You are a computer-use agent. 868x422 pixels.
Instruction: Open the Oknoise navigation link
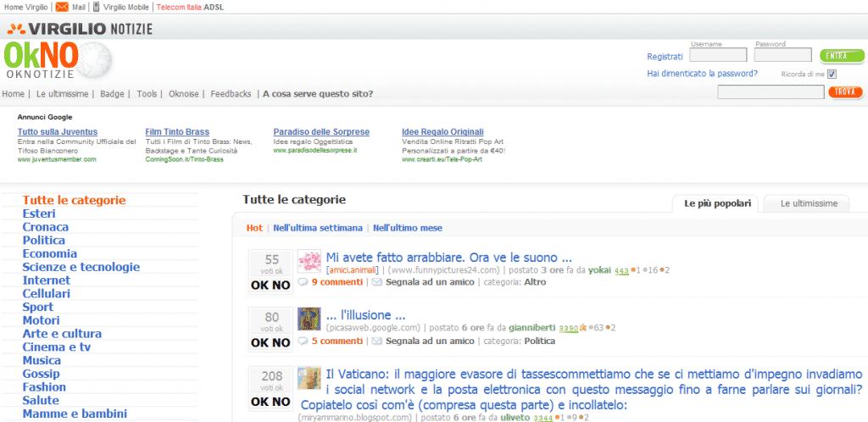(183, 94)
